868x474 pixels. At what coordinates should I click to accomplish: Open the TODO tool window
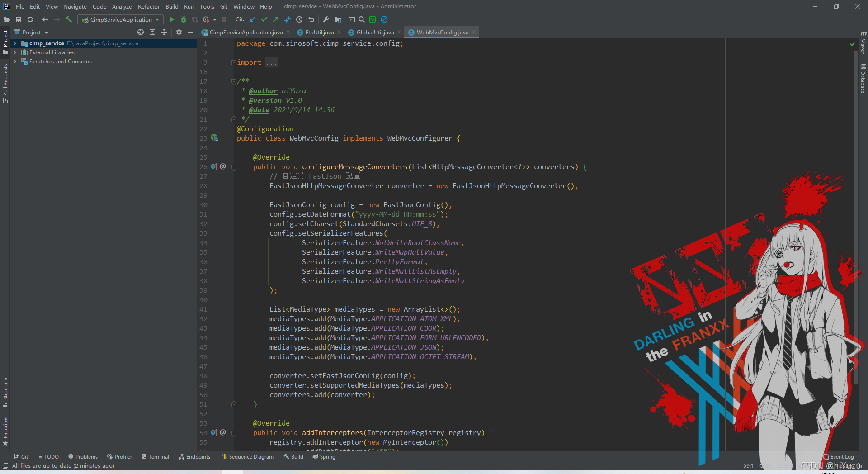coord(48,457)
